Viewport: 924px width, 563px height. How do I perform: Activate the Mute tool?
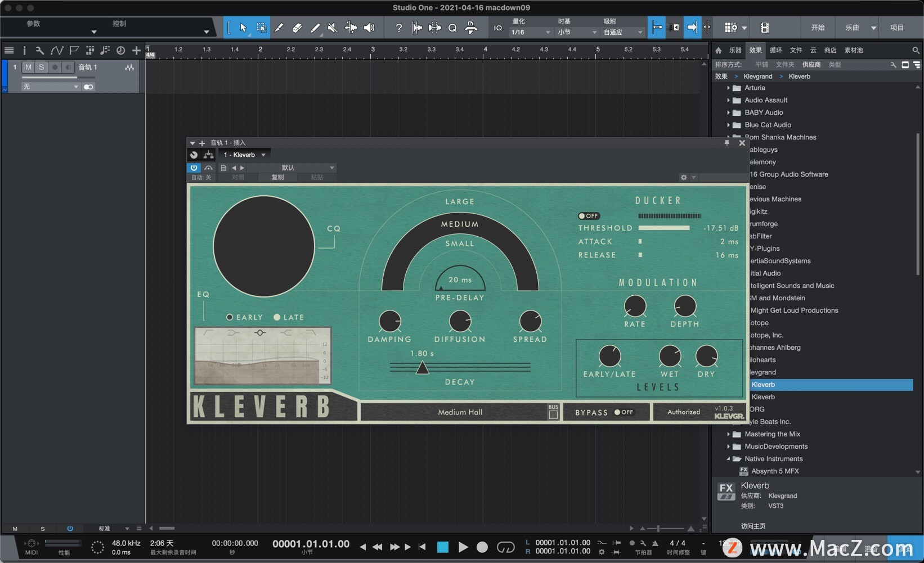(333, 28)
